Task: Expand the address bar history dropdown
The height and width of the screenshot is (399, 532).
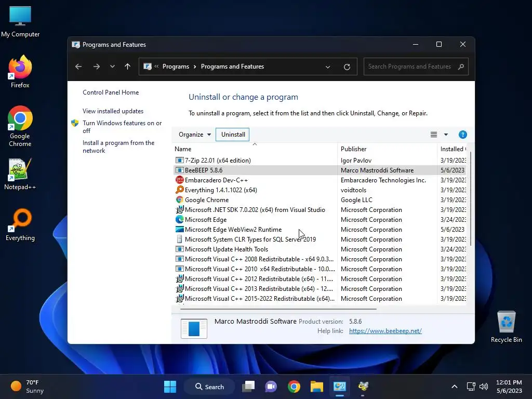Action: 328,67
